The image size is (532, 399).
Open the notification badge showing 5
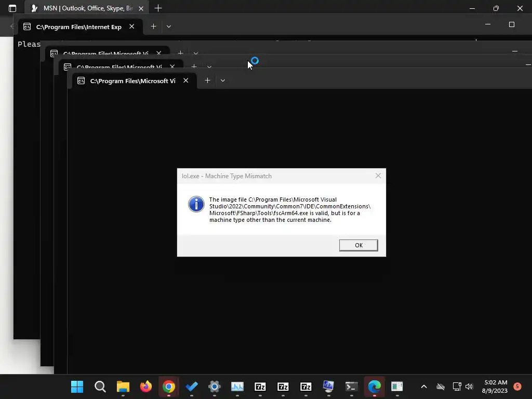point(517,387)
